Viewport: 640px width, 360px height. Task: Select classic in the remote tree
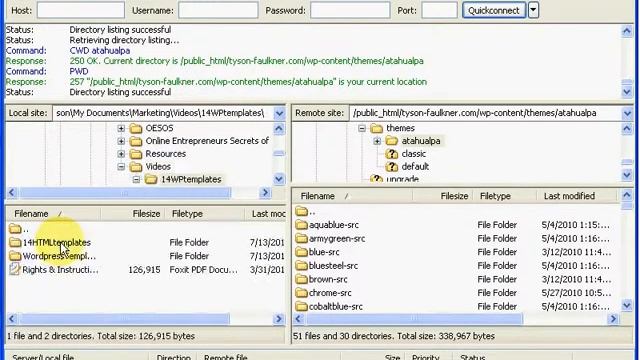click(x=413, y=154)
